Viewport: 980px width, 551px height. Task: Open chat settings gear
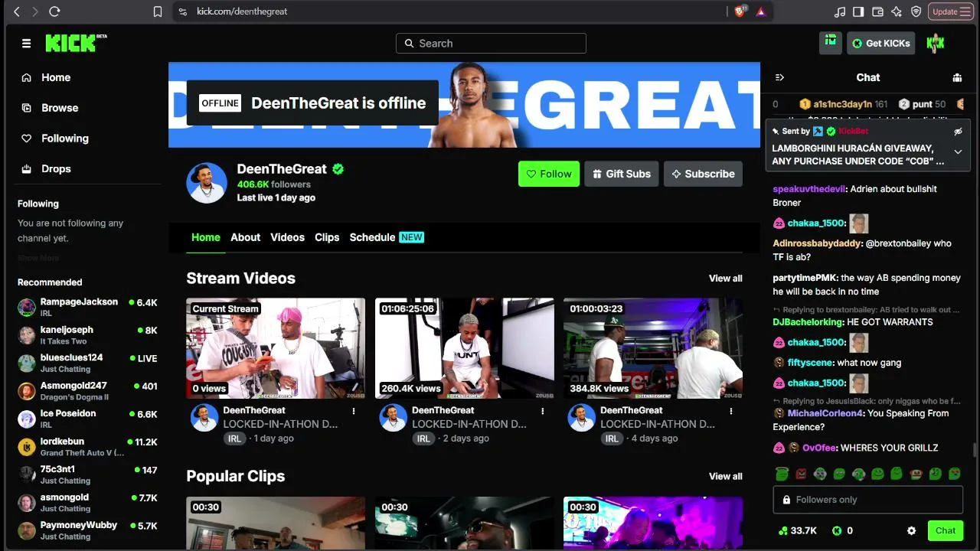click(x=911, y=530)
